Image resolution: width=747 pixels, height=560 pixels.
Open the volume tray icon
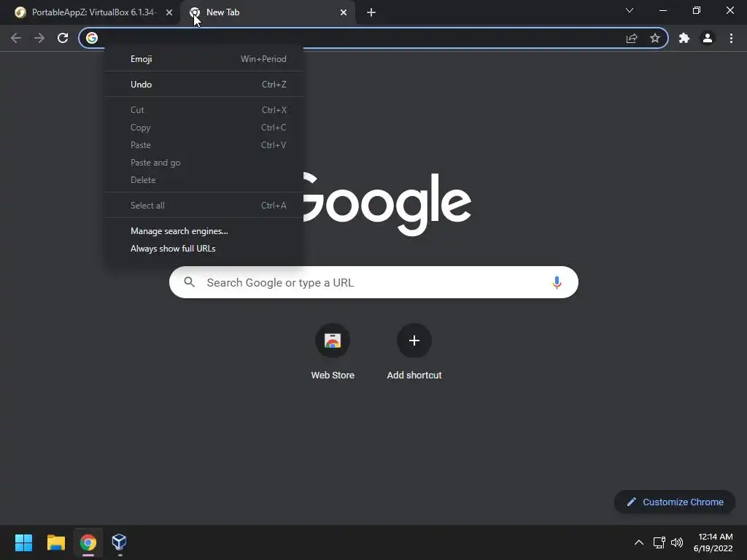(x=676, y=542)
